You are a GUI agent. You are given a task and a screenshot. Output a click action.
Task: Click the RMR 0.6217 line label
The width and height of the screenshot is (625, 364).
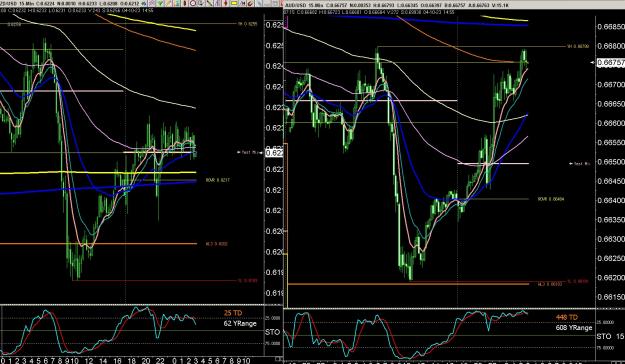pos(217,180)
